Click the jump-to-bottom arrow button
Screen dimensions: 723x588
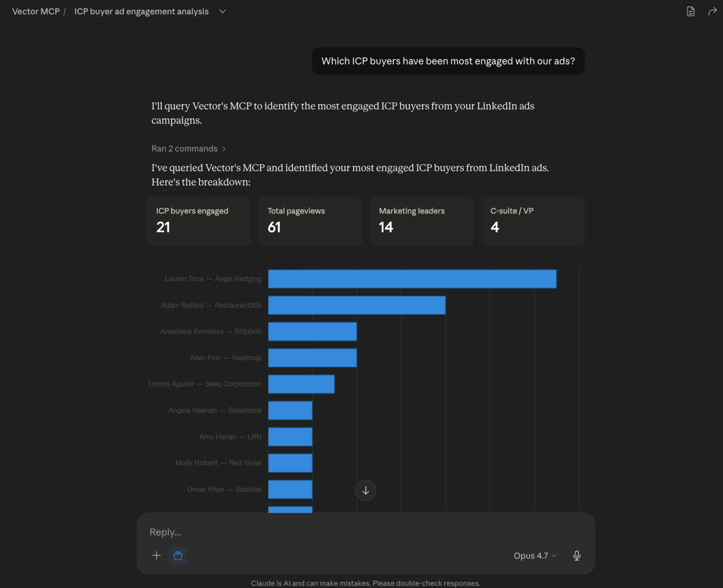pyautogui.click(x=366, y=490)
